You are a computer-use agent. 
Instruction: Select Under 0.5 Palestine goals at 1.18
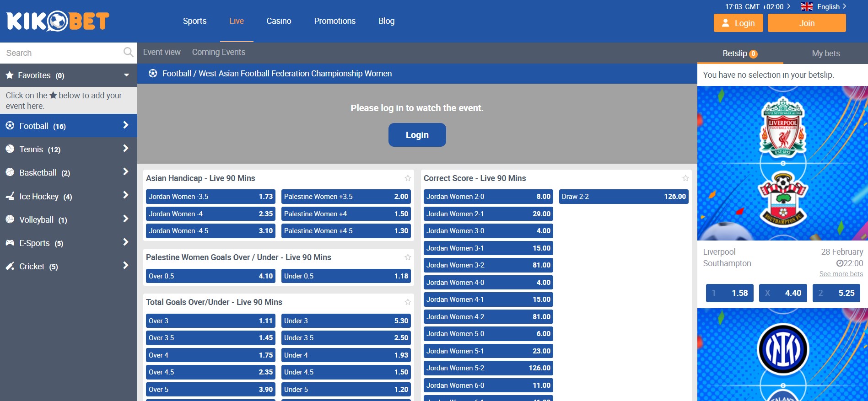(x=346, y=276)
